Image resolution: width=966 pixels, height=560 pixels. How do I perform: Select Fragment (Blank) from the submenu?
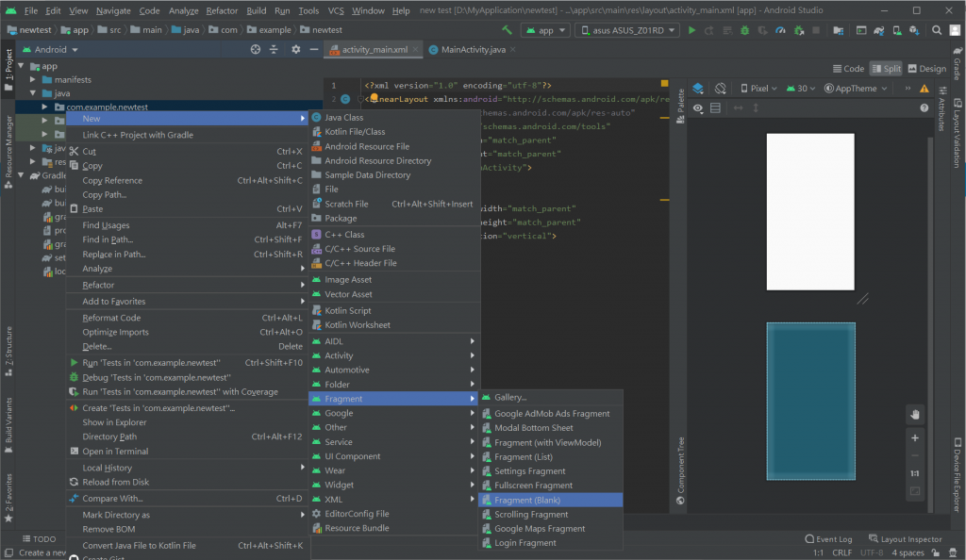[527, 500]
